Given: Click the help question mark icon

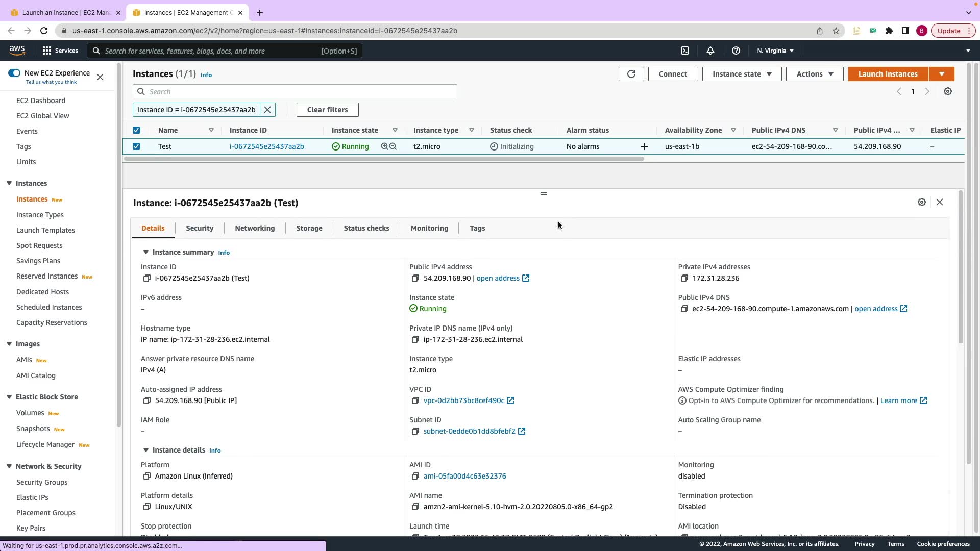Looking at the screenshot, I should click(736, 51).
